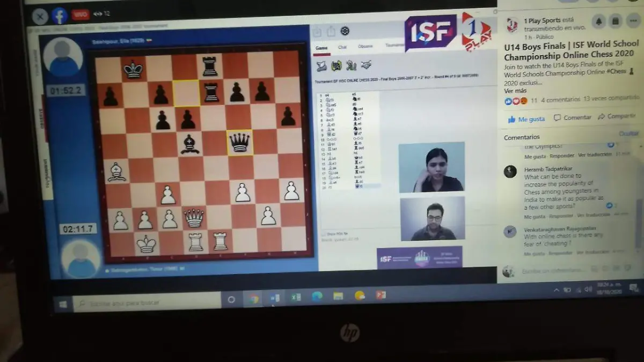Open the Tournament tab

pyautogui.click(x=394, y=45)
